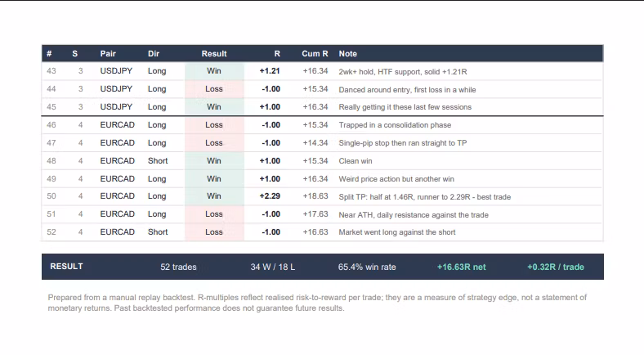Click the USDJPY pair in trade 45
The width and height of the screenshot is (644, 355).
pyautogui.click(x=116, y=107)
